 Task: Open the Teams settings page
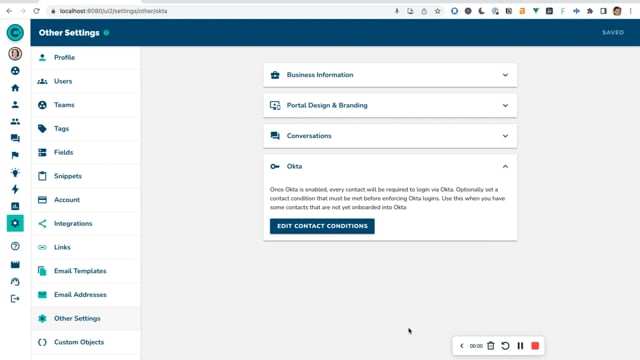(x=86, y=105)
